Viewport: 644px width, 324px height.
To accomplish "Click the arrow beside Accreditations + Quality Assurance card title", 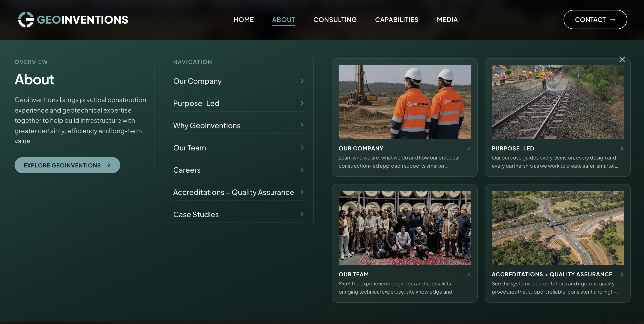I will (x=621, y=274).
